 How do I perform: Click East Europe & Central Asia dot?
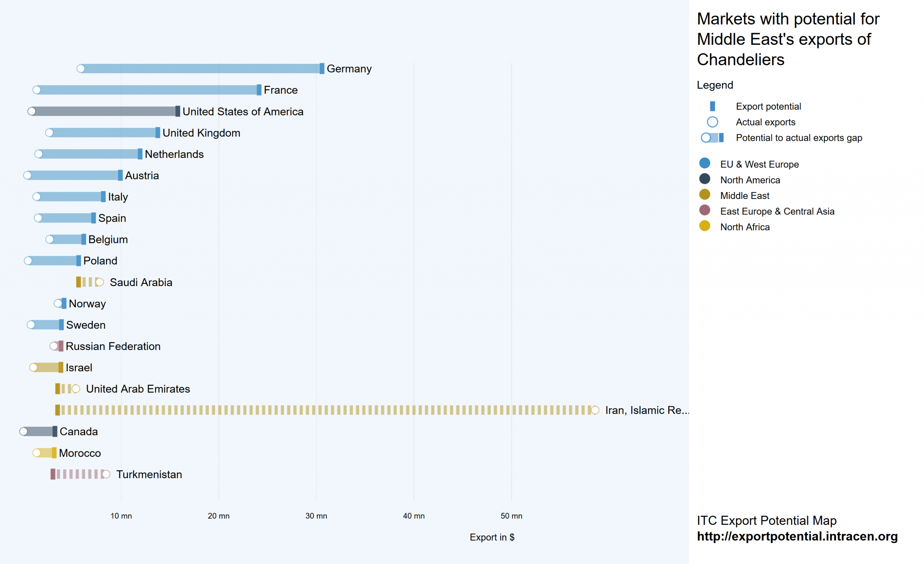coord(705,210)
